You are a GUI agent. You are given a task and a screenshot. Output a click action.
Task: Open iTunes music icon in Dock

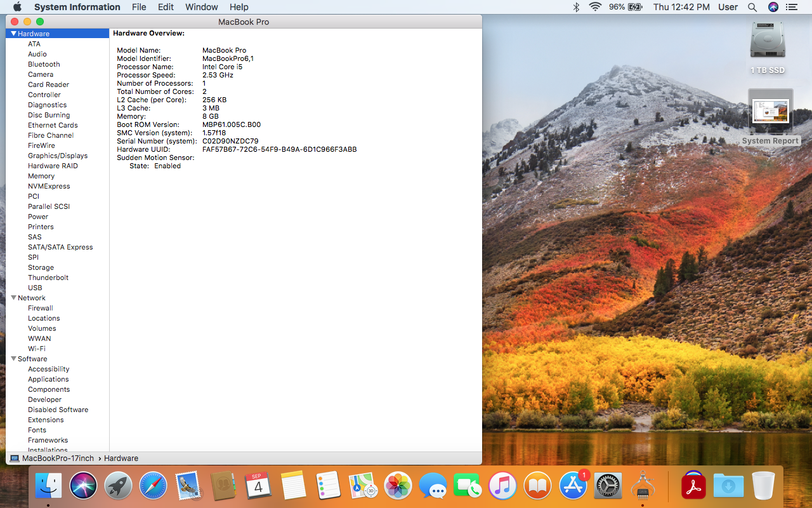[503, 486]
